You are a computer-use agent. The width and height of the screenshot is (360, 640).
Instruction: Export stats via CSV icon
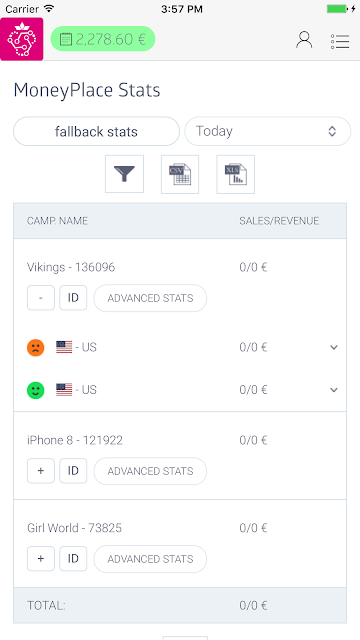tap(180, 174)
